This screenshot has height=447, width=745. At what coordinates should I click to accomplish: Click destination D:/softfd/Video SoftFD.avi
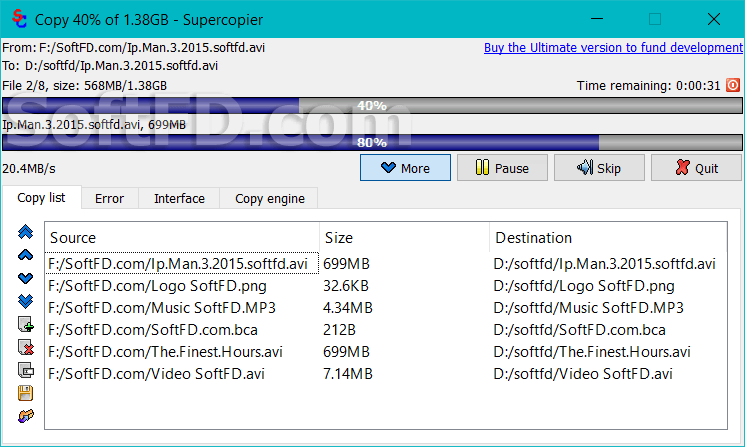[x=583, y=374]
